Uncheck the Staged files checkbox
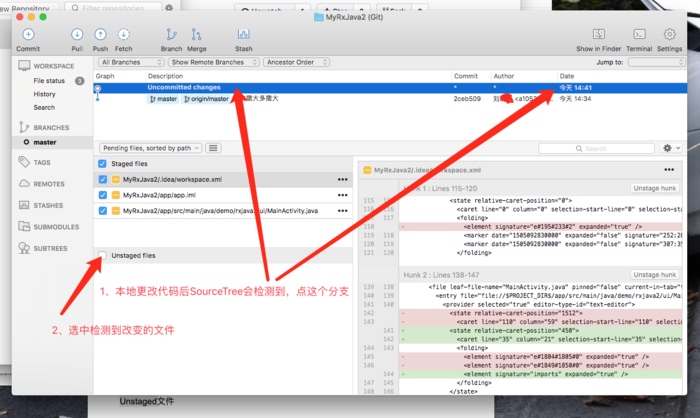 pos(102,164)
